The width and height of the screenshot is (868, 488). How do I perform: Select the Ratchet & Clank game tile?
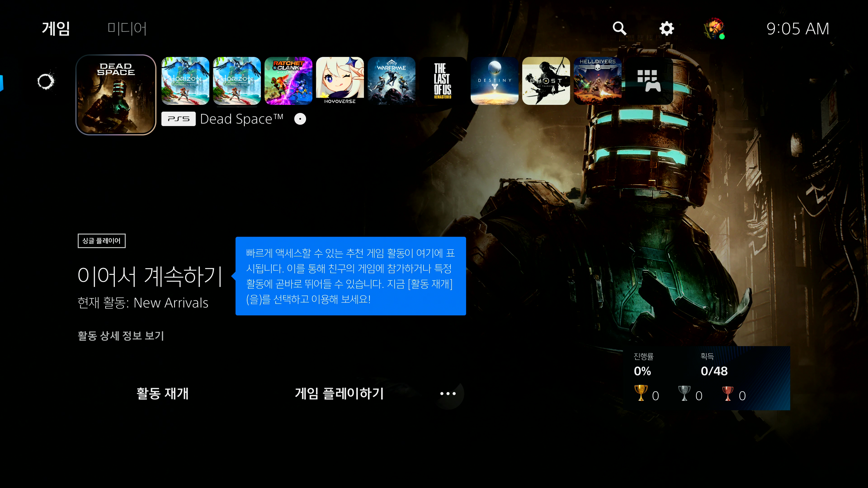point(288,81)
